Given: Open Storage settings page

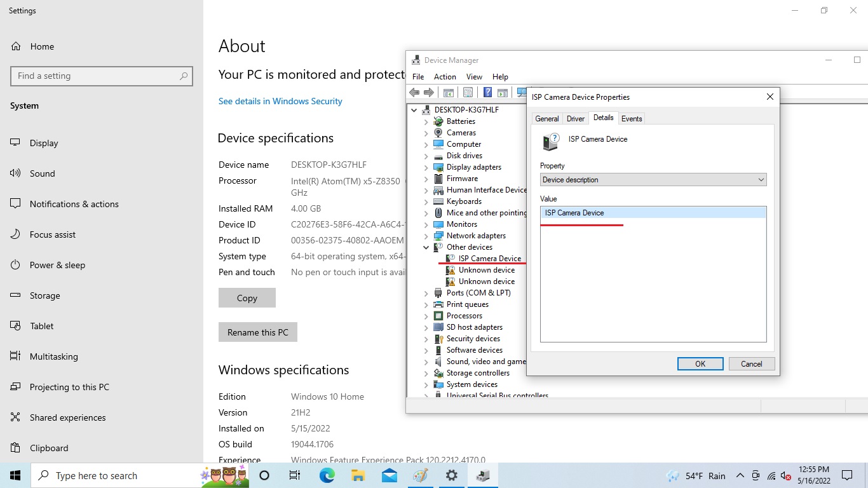Looking at the screenshot, I should click(44, 295).
